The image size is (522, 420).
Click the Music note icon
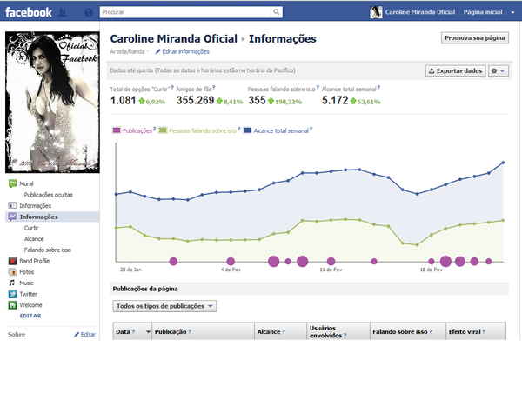coord(12,283)
